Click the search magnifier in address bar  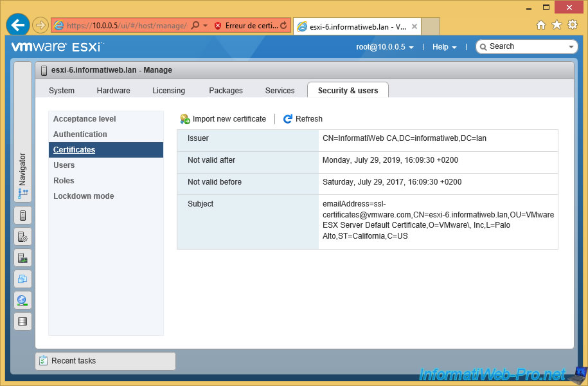[195, 26]
